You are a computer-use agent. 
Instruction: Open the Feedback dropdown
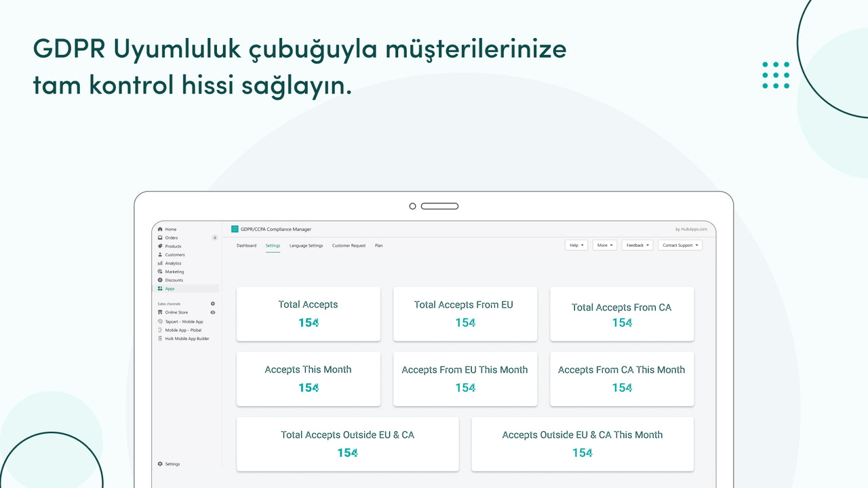click(x=637, y=245)
